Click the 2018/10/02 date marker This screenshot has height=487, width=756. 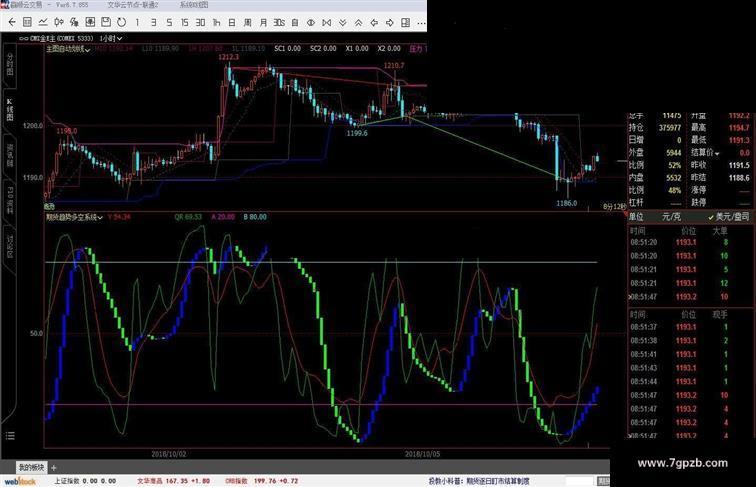click(x=169, y=454)
